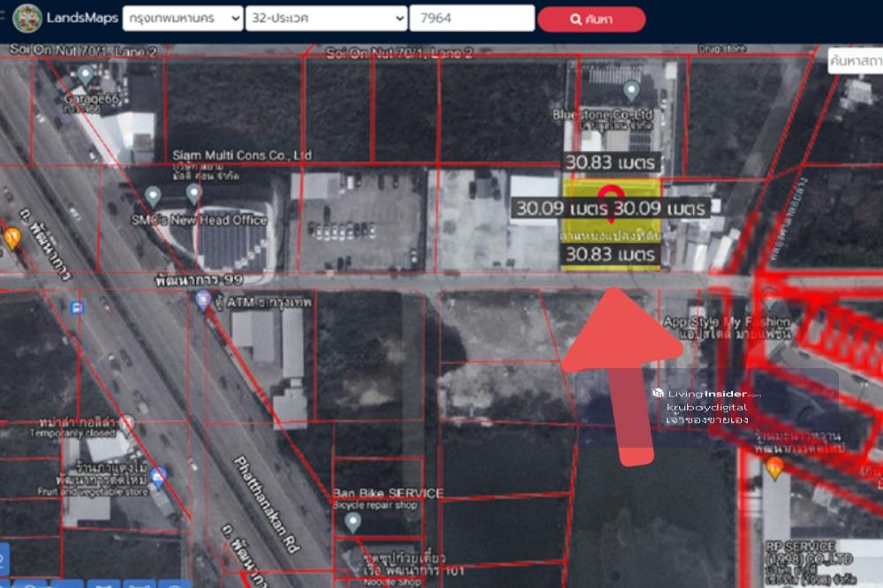
Task: Select the blue bus stop icon
Action: click(78, 308)
